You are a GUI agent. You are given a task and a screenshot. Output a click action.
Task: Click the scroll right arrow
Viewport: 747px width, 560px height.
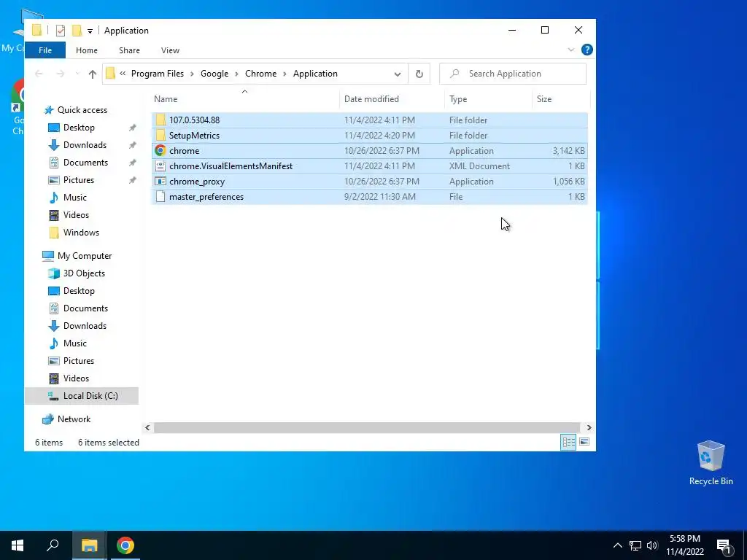tap(589, 427)
